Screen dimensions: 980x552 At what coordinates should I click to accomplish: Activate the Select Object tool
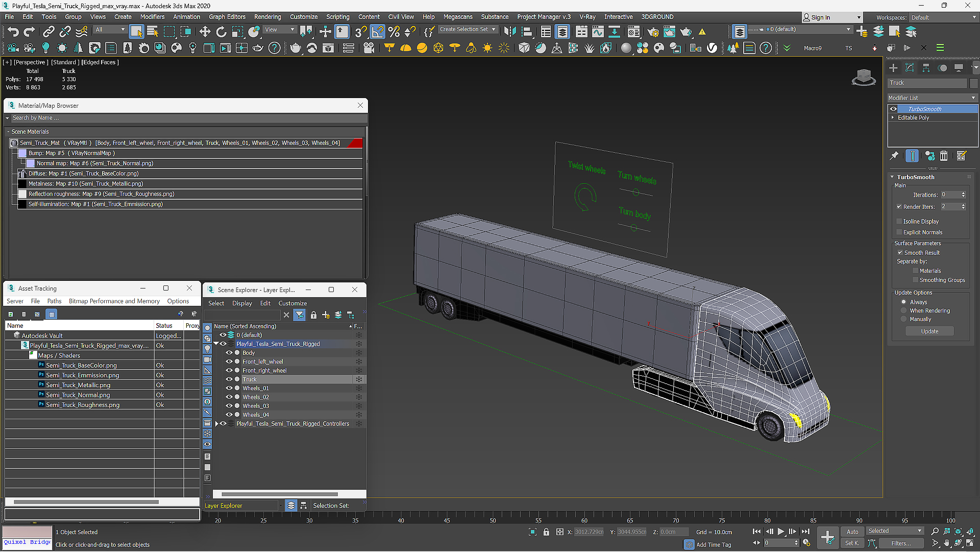pos(136,32)
